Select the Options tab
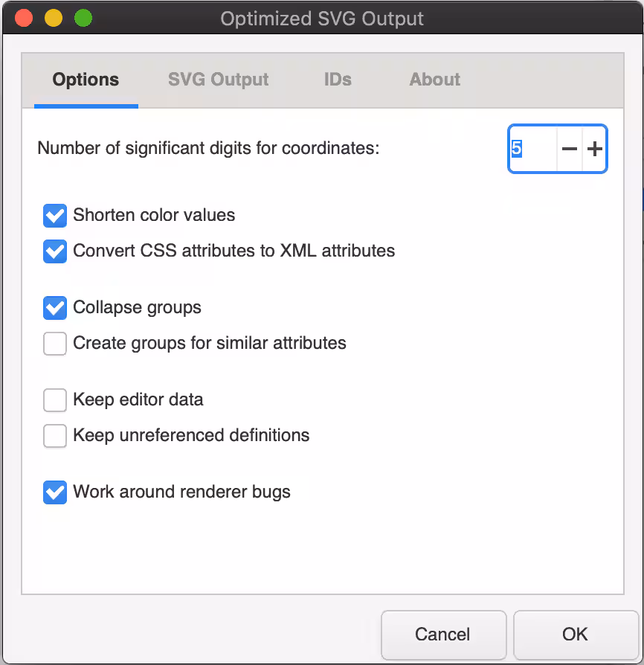The image size is (644, 665). pyautogui.click(x=86, y=80)
